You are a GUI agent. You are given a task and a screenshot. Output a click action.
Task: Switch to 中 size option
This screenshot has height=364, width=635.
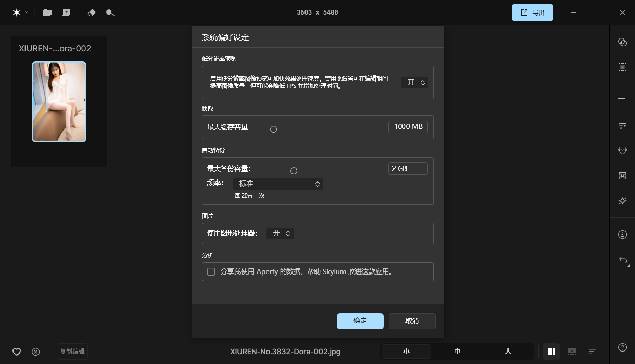point(457,352)
